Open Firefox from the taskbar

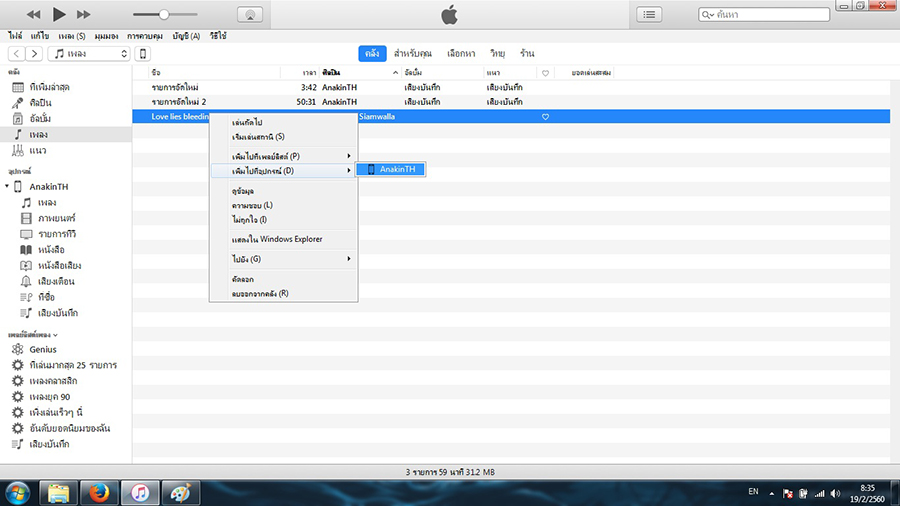coord(99,493)
